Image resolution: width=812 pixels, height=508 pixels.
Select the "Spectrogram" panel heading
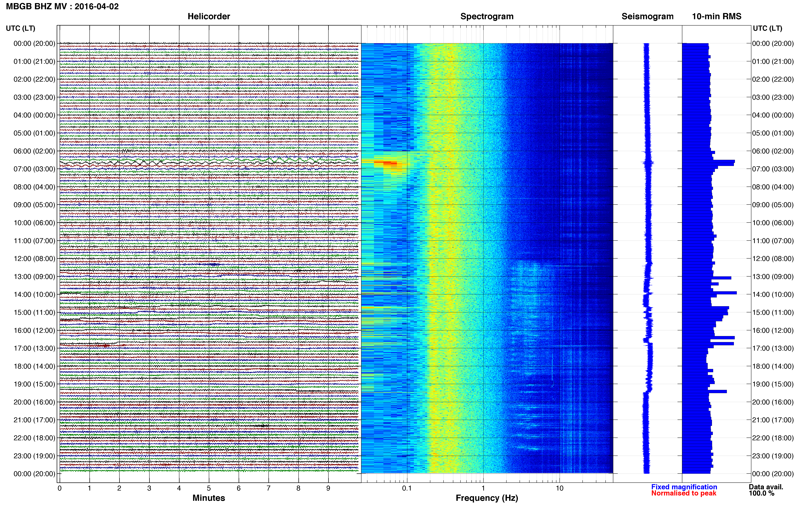pos(487,16)
